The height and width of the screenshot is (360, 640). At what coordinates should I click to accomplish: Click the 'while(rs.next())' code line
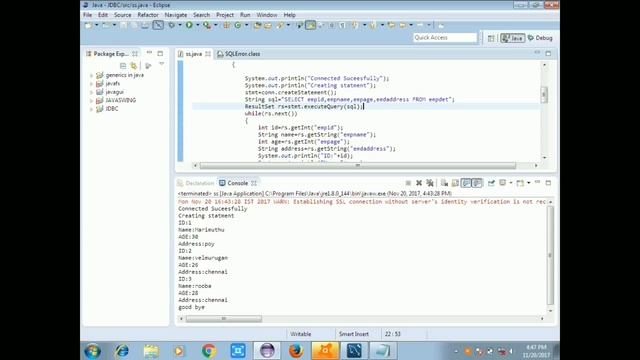[x=271, y=113]
